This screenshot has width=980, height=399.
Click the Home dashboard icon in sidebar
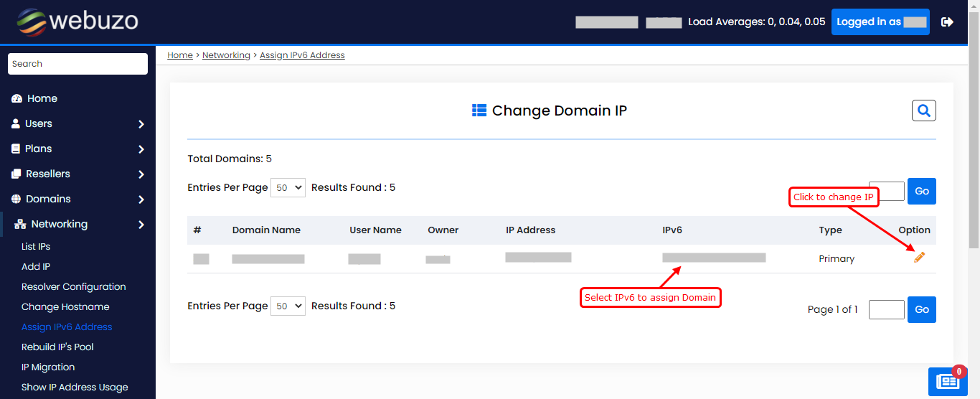pyautogui.click(x=17, y=99)
